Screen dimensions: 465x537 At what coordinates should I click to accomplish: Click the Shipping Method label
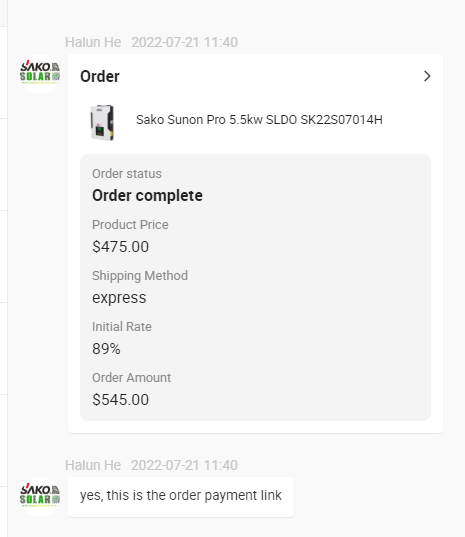(x=140, y=276)
